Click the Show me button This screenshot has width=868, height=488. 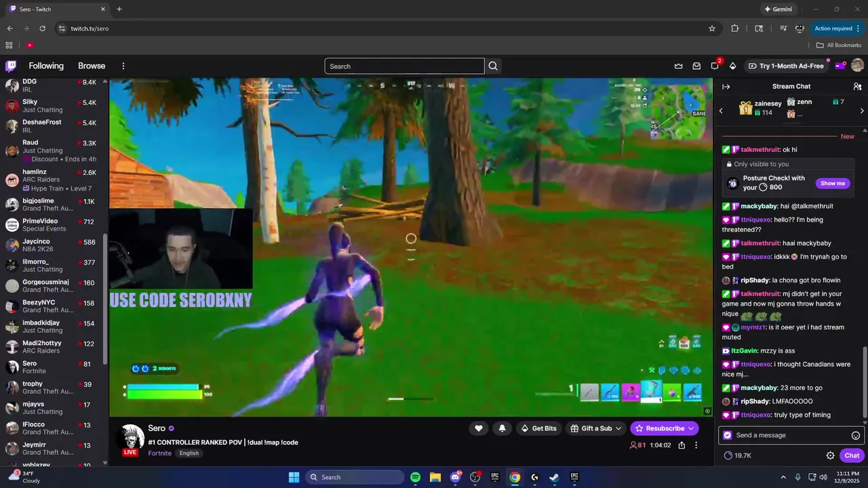click(x=833, y=184)
